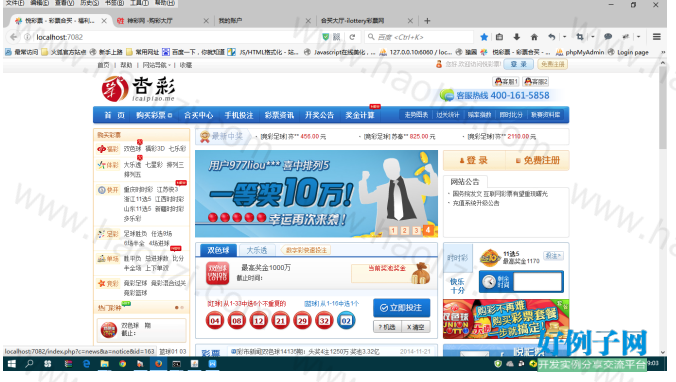The image size is (676, 382).
Task: Click the crop screenshot toolbar icon
Action: (580, 37)
